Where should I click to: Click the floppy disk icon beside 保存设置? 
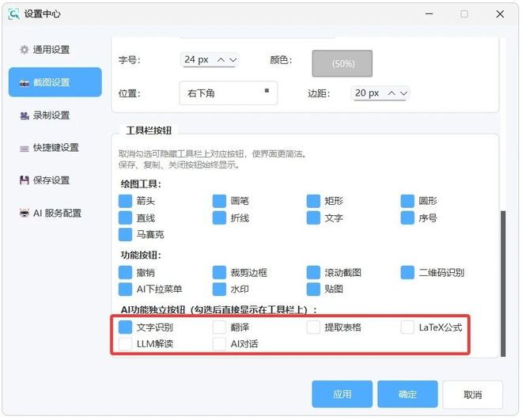click(25, 180)
